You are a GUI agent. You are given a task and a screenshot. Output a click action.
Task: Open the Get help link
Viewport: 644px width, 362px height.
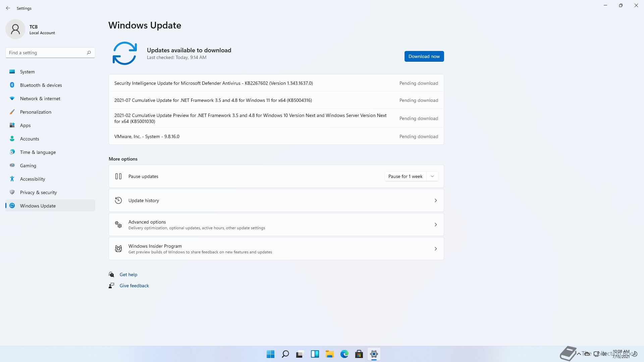pos(128,275)
